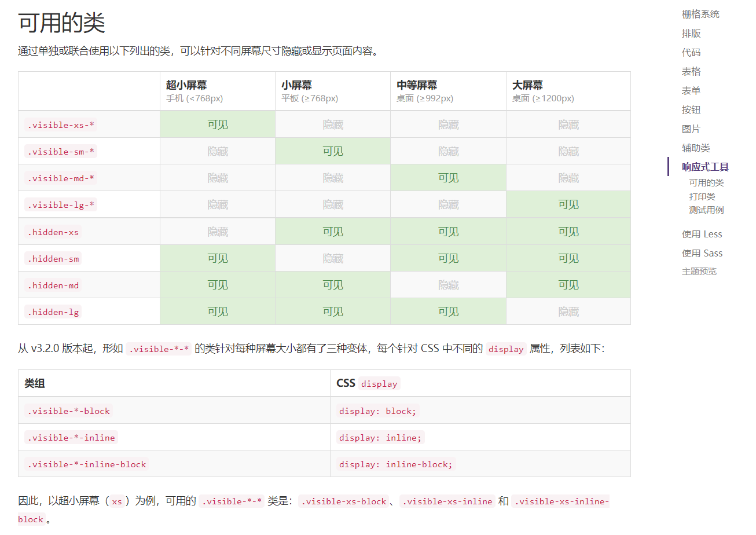Open 使用 Sass link

[702, 254]
